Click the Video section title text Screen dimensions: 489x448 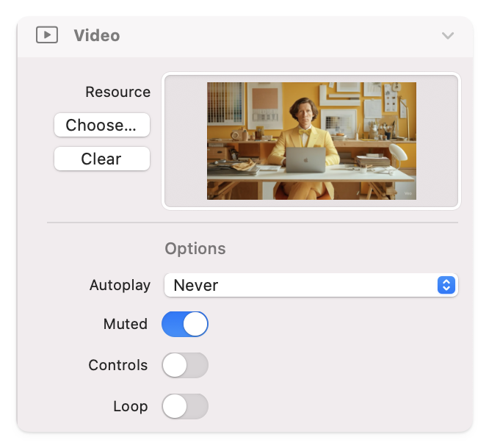pos(96,35)
